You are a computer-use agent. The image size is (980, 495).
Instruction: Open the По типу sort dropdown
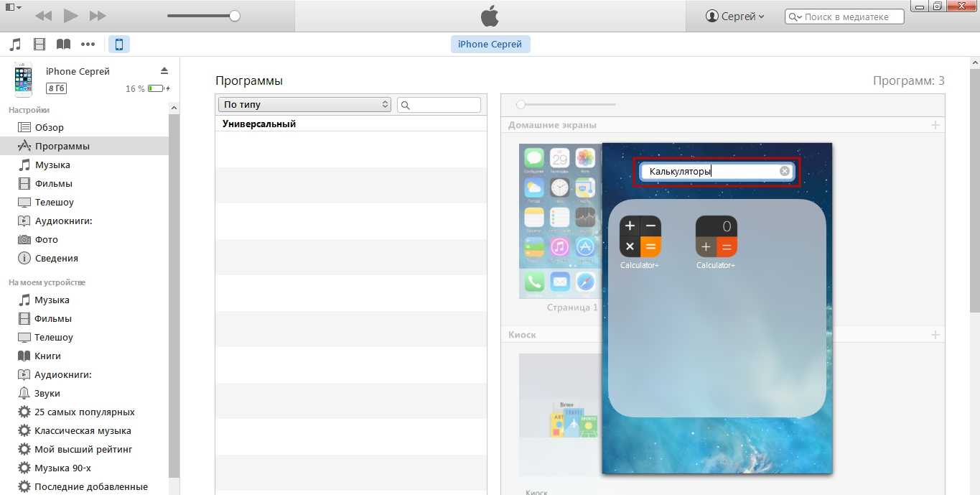[x=304, y=104]
